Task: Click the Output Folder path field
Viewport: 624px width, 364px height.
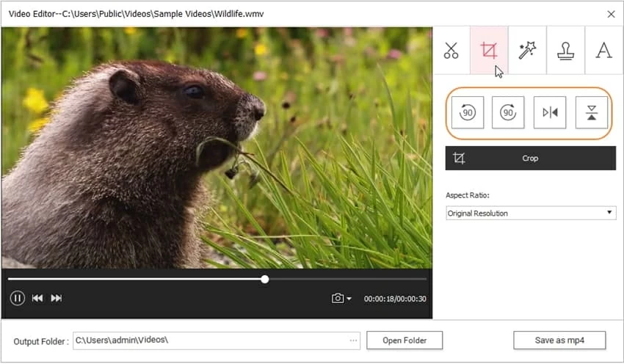Action: pos(209,341)
